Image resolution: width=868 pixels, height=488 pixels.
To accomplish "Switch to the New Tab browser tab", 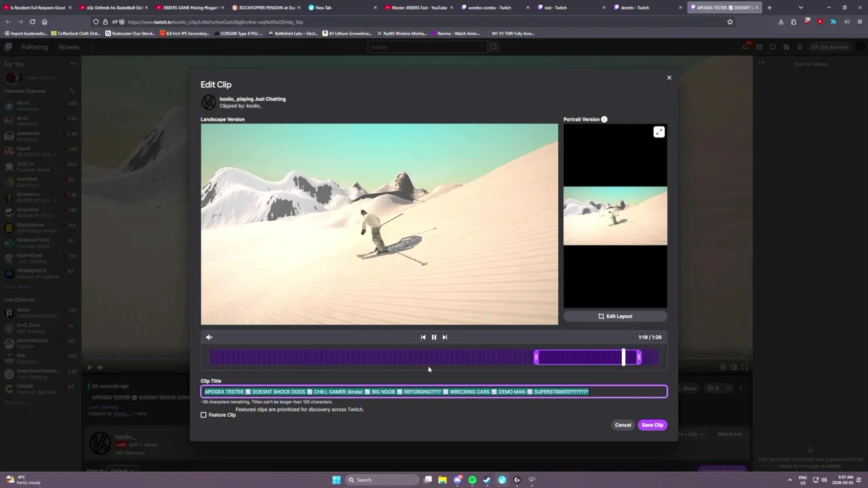I will pyautogui.click(x=342, y=7).
